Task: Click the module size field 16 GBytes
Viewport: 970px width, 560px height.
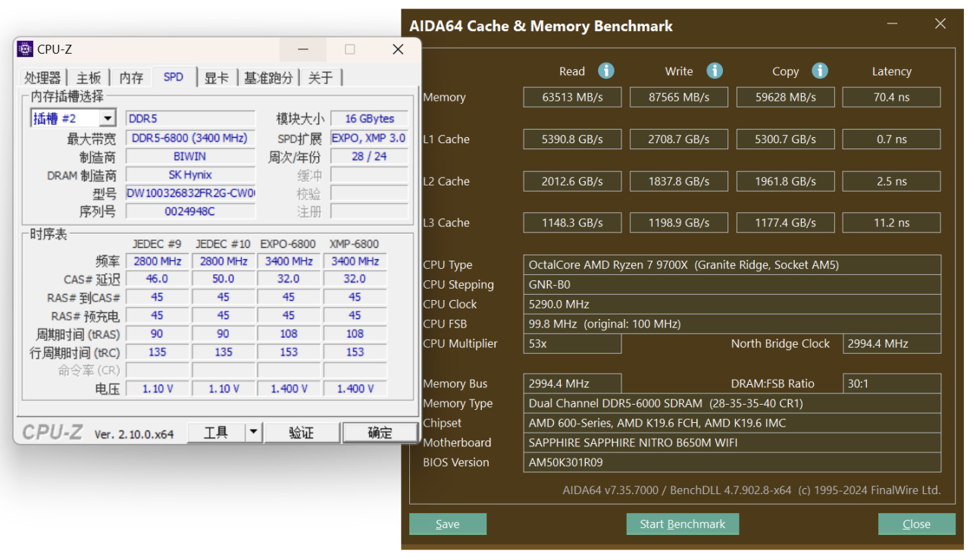Action: [369, 118]
